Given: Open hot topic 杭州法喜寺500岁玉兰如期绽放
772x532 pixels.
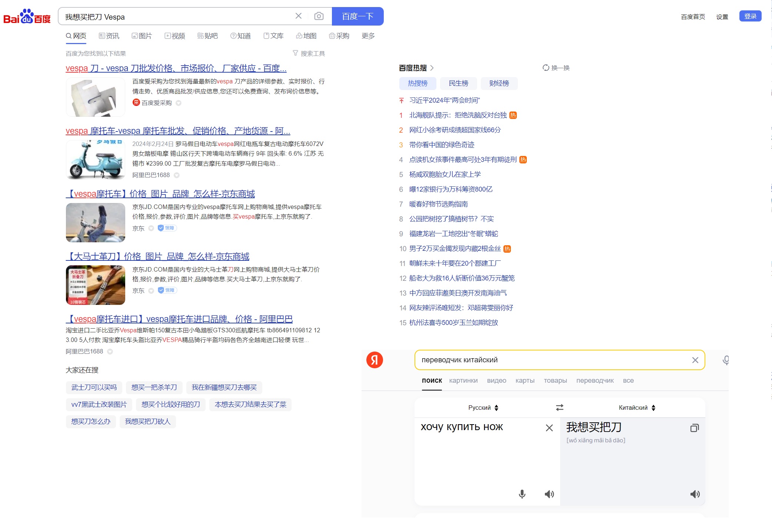Looking at the screenshot, I should click(453, 323).
